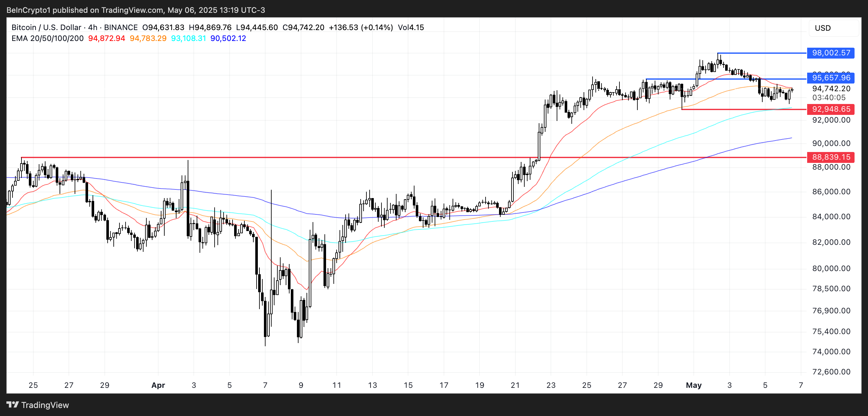Image resolution: width=868 pixels, height=416 pixels.
Task: Click the Bitcoin / U.S. Dollar symbol title
Action: [46, 27]
